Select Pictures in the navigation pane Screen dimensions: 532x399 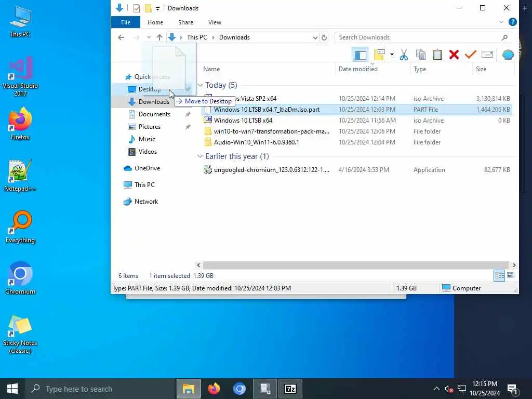[x=149, y=127]
